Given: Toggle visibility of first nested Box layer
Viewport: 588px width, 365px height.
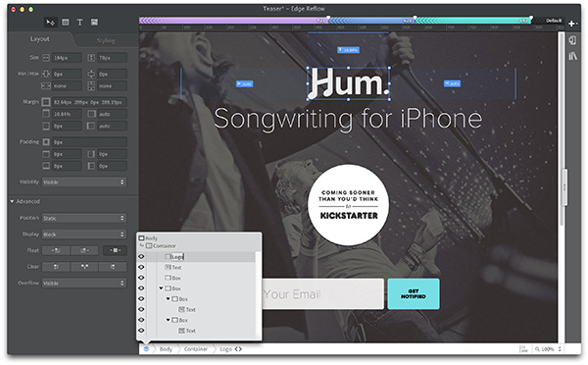Looking at the screenshot, I should click(141, 298).
